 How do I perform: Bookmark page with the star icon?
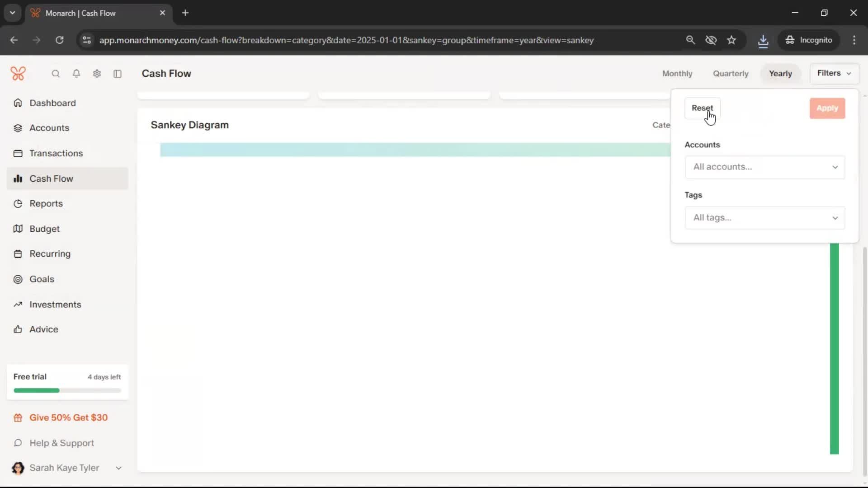tap(731, 40)
